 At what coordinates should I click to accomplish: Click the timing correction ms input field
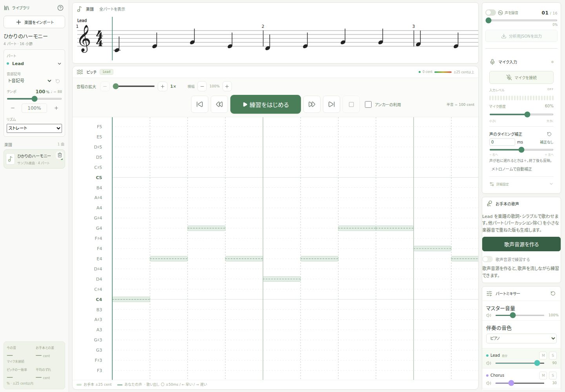502,142
